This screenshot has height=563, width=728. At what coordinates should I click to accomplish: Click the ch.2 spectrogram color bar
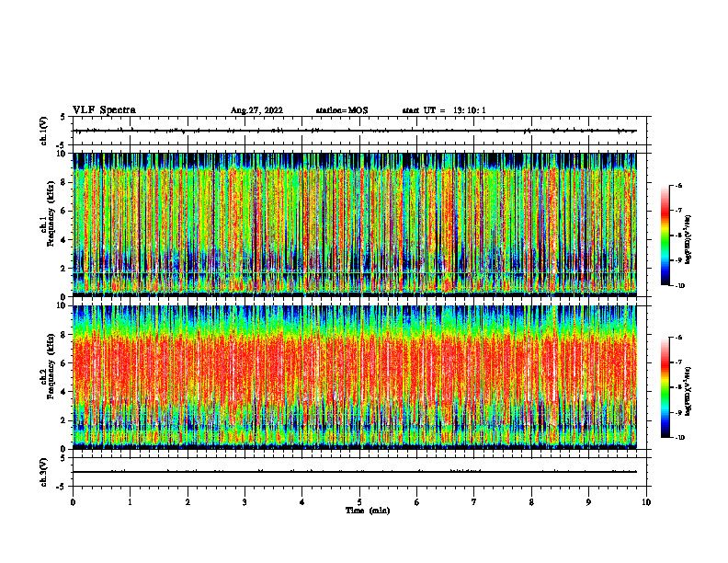click(665, 387)
